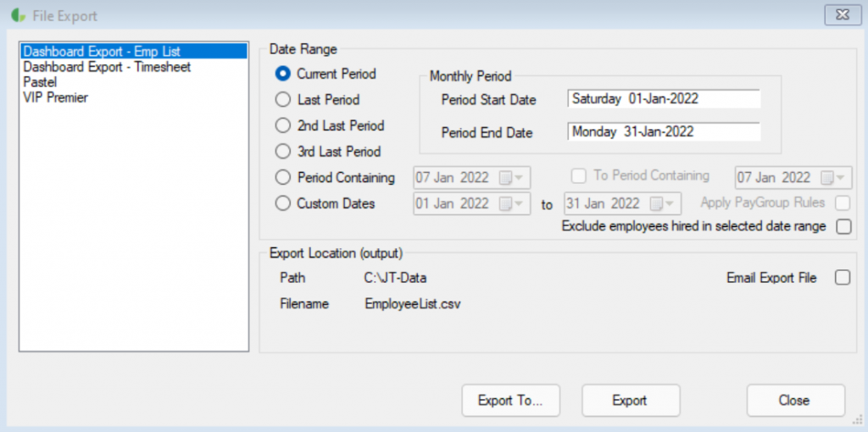Image resolution: width=868 pixels, height=432 pixels.
Task: Select the Current Period radio button
Action: (x=283, y=74)
